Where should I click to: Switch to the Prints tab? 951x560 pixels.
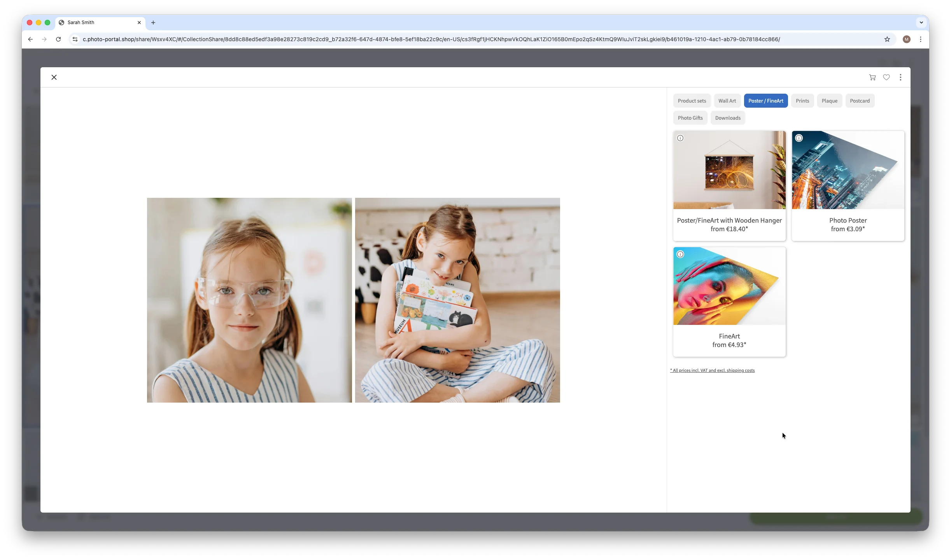pos(802,101)
